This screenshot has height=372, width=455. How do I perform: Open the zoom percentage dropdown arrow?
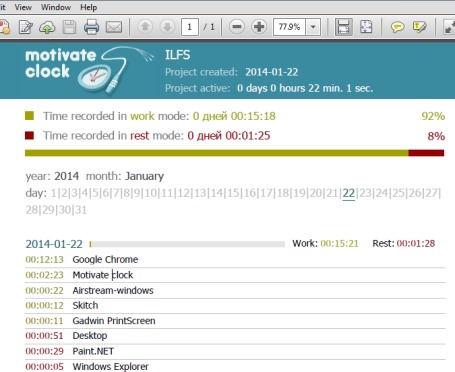313,27
